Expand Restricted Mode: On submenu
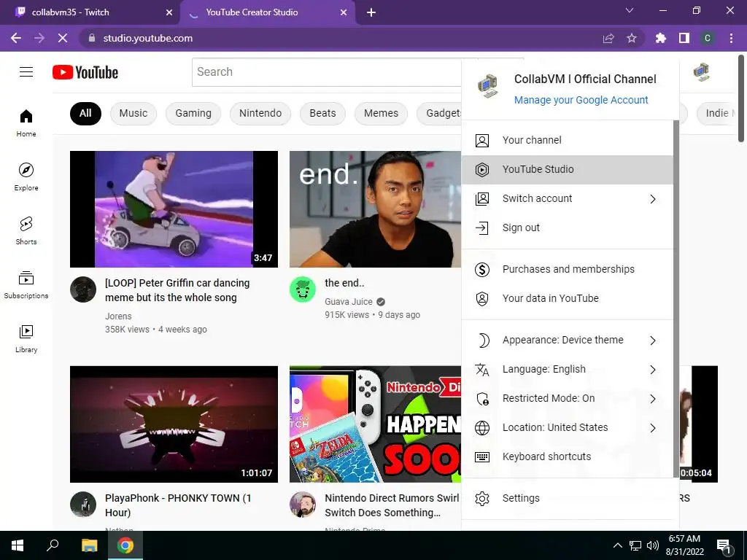This screenshot has width=747, height=560. tap(653, 399)
